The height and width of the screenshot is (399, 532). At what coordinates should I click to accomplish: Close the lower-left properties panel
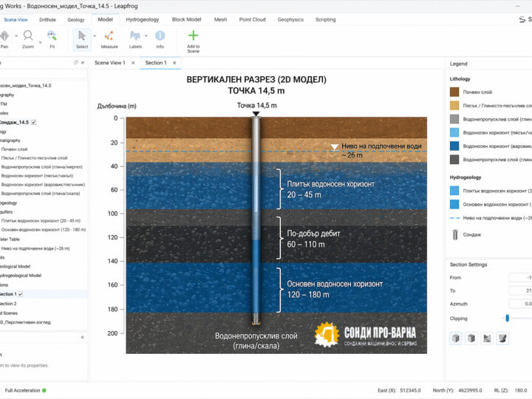point(83,337)
